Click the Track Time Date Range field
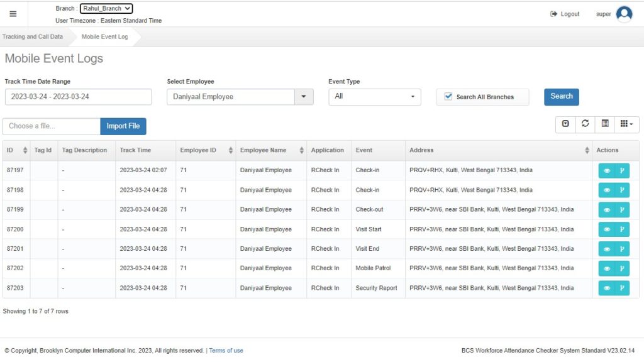The image size is (644, 362). pyautogui.click(x=78, y=97)
